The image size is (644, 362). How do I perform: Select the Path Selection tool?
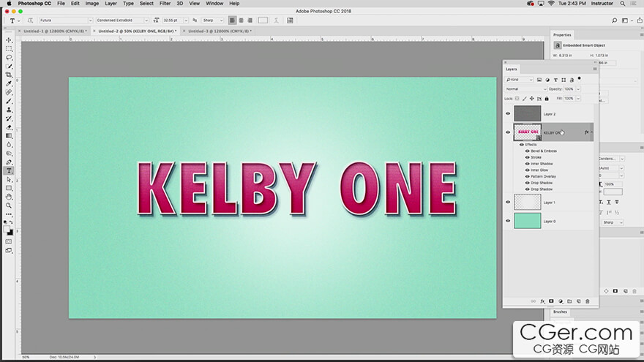click(9, 179)
